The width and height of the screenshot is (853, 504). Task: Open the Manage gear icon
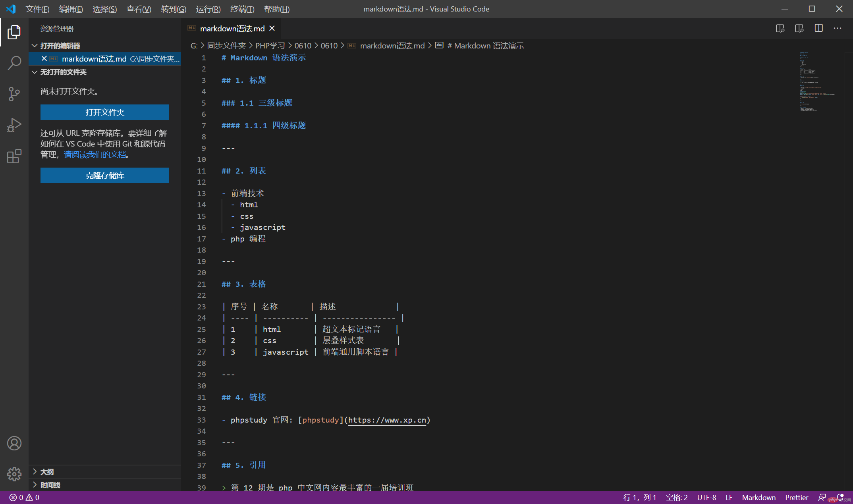point(14,474)
